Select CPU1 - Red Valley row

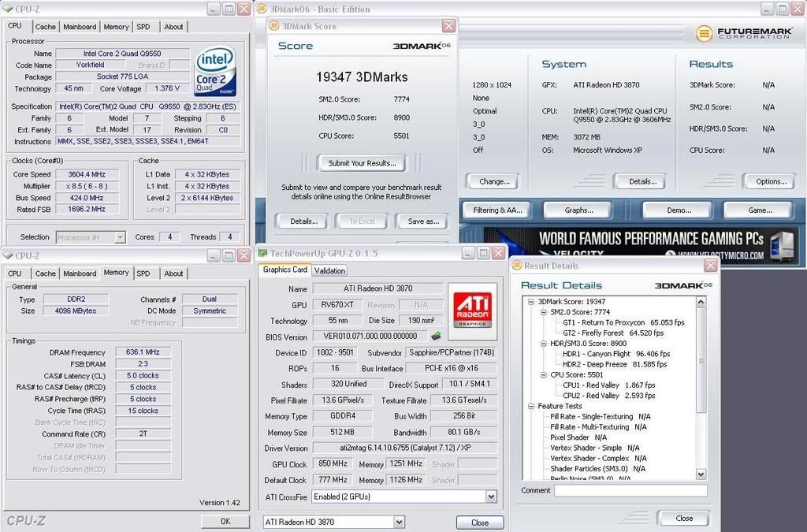[609, 385]
